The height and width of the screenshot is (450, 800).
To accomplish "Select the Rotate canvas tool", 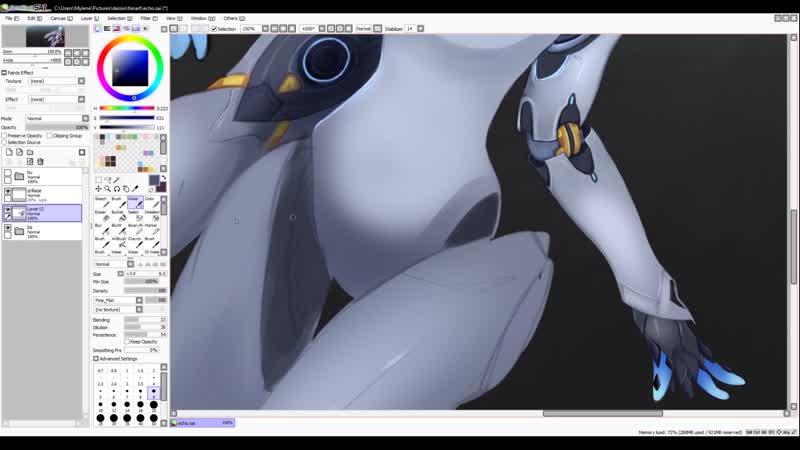I will [117, 189].
